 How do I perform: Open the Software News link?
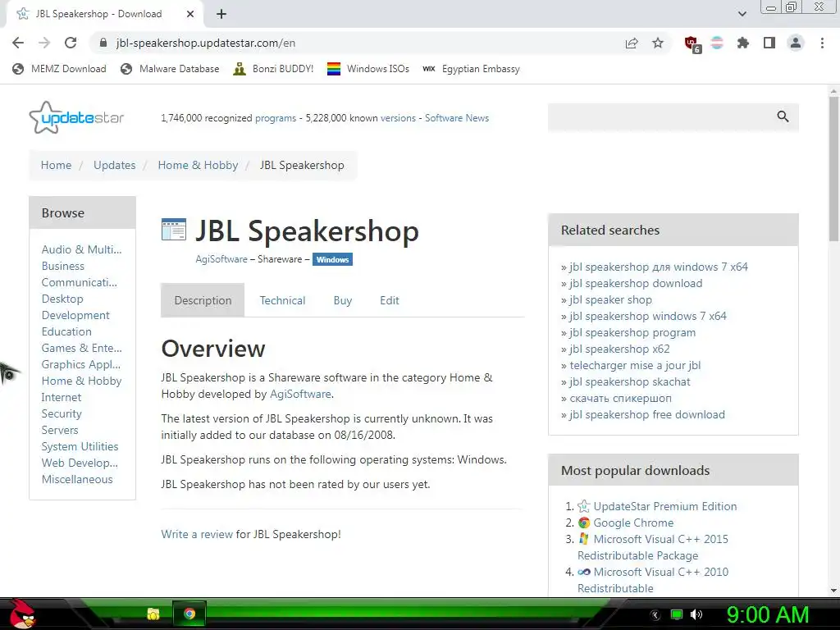pos(457,118)
